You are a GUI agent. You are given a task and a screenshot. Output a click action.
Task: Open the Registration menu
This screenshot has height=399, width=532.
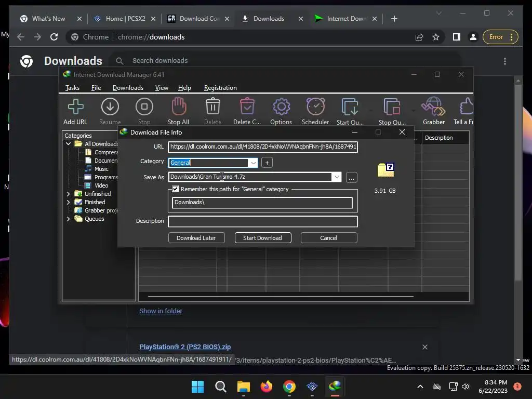coord(220,88)
